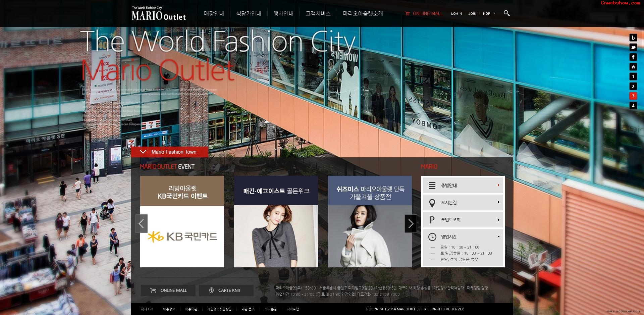The height and width of the screenshot is (315, 644).
Task: Open footer link 오시는길
Action: point(271,309)
